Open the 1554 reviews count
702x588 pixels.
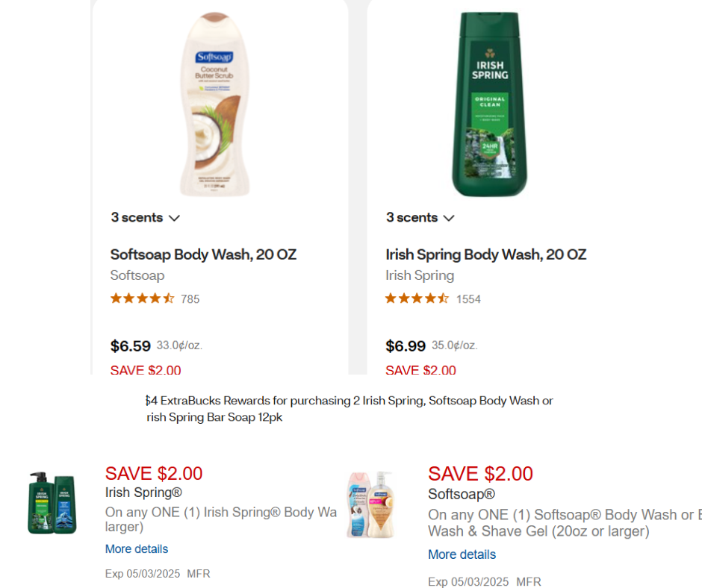[468, 299]
